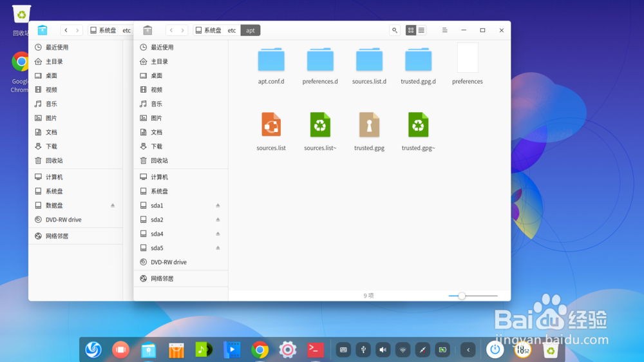
Task: Launch file manager from dock
Action: click(148, 350)
